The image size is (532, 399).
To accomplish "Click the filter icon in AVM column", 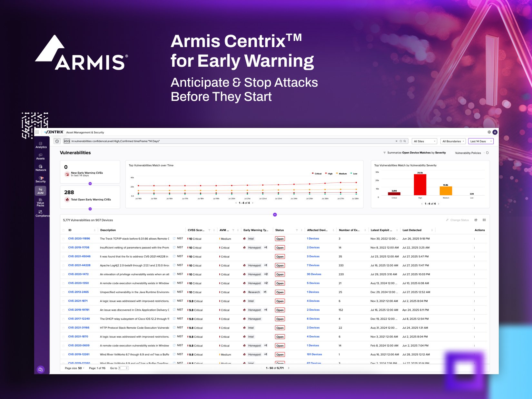I will (233, 230).
